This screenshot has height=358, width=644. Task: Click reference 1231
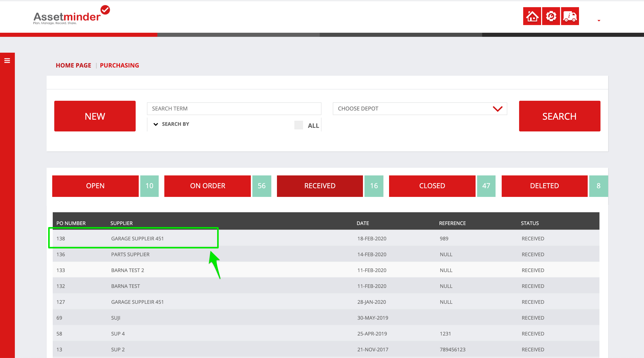click(445, 334)
